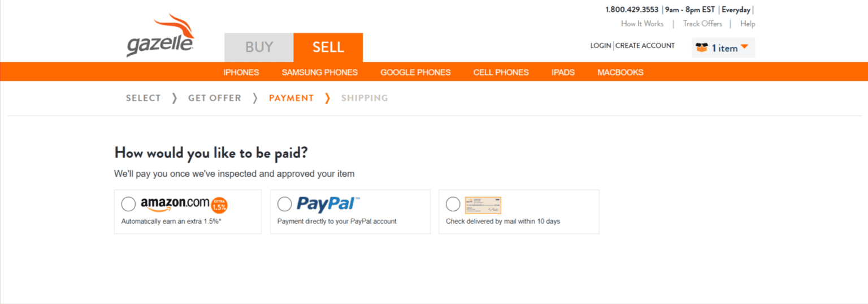Expand the 1 item cart dropdown arrow
Screen dimensions: 868x304
coord(744,47)
